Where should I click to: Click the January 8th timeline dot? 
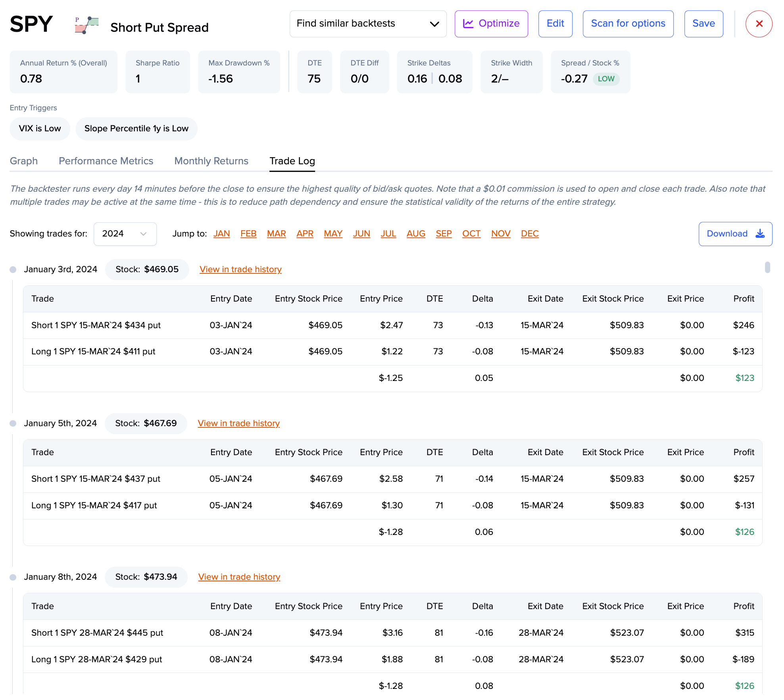tap(13, 577)
